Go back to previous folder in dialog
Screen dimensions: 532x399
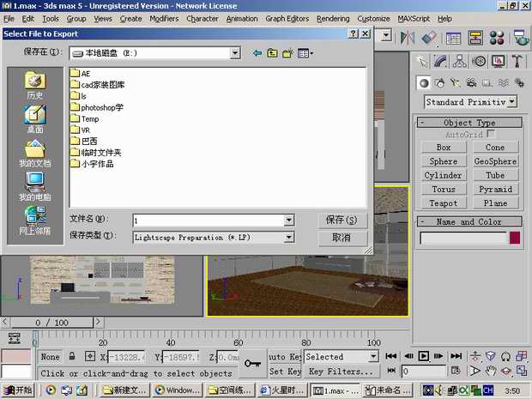point(257,53)
